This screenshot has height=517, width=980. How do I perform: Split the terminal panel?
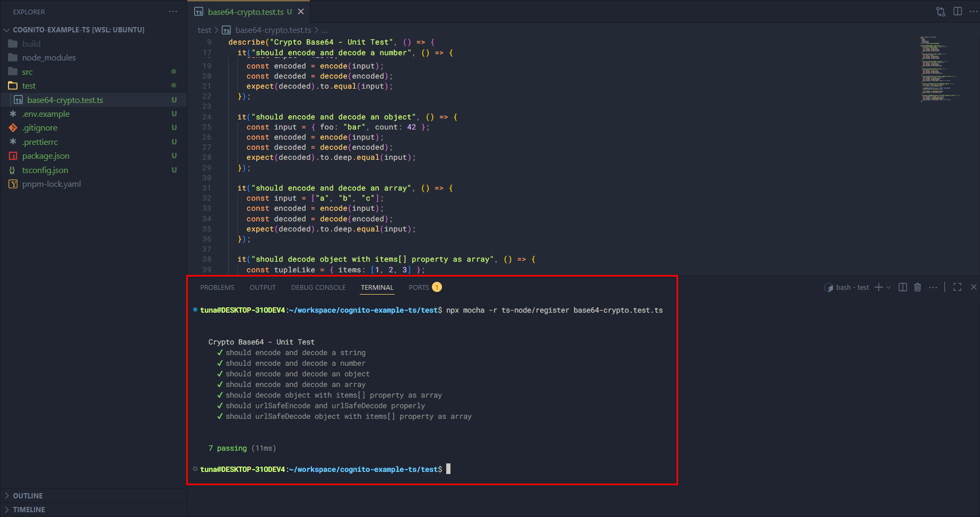[x=903, y=287]
